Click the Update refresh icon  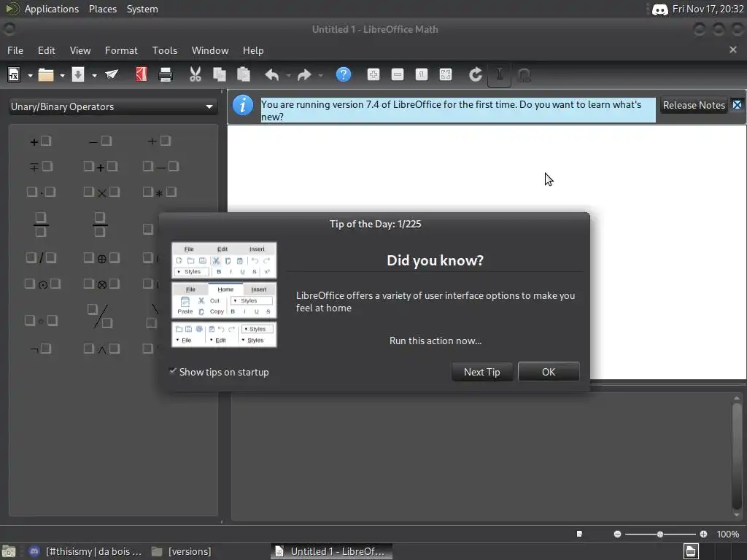pos(475,74)
